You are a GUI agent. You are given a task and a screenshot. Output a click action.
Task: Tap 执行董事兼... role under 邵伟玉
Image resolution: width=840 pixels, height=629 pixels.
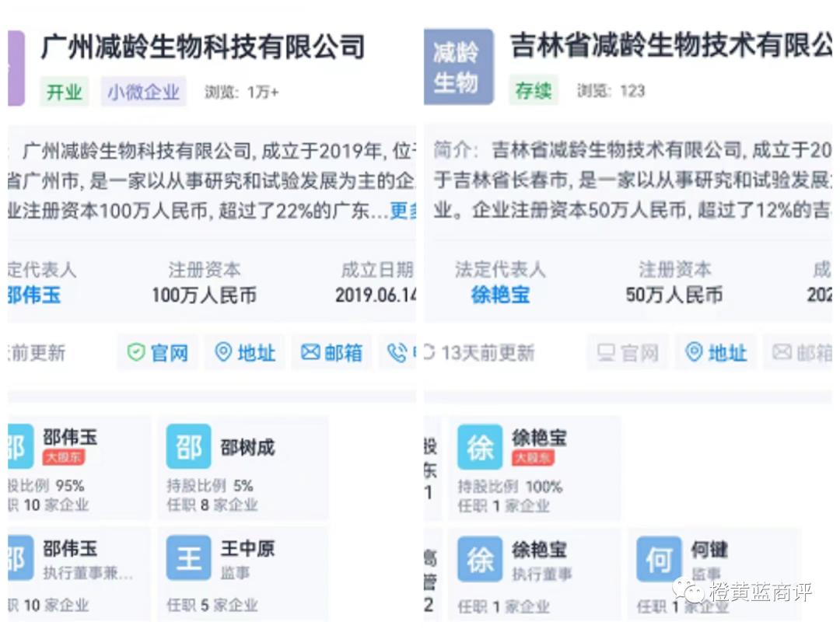point(87,573)
